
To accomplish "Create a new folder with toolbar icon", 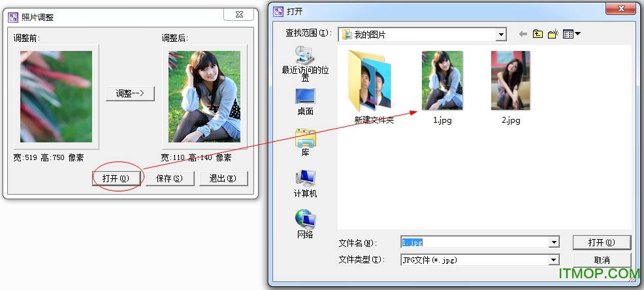I will point(553,34).
